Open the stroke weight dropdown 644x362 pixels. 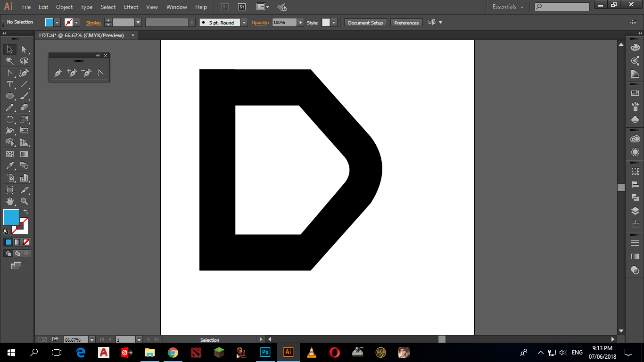pyautogui.click(x=138, y=22)
